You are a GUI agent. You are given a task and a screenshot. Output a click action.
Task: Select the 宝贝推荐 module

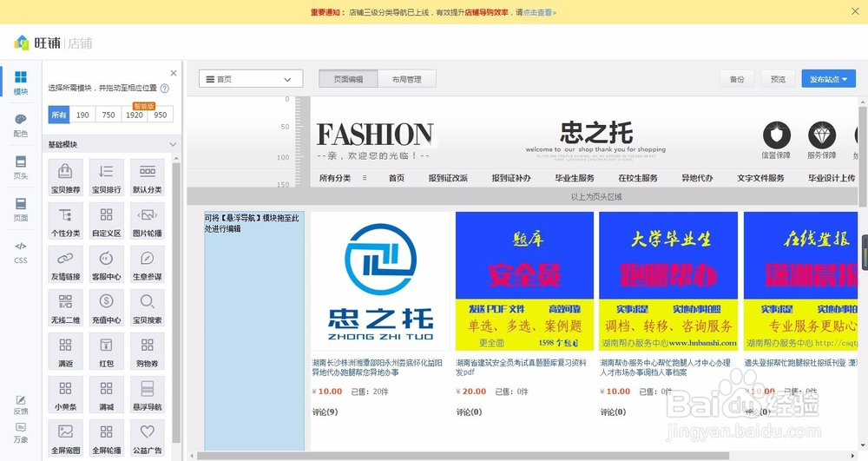tap(65, 177)
